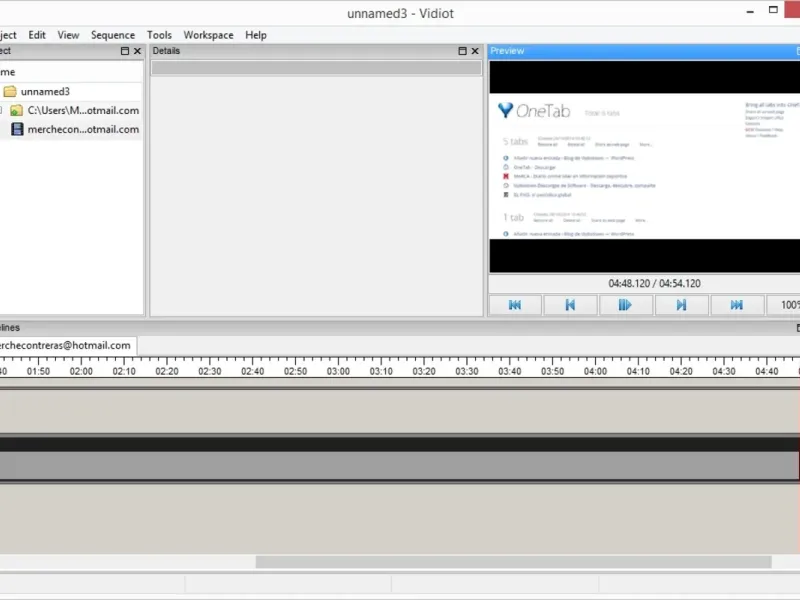This screenshot has width=800, height=600.
Task: Go to previous clip button
Action: (x=570, y=305)
